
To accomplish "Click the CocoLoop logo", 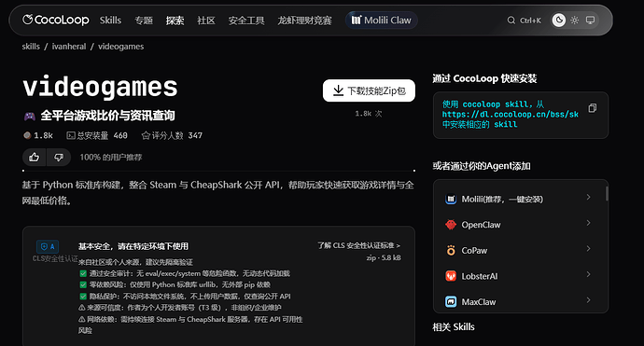I will (x=56, y=20).
